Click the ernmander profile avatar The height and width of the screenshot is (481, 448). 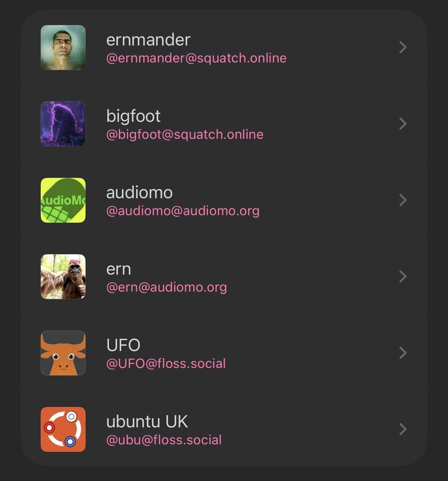[x=63, y=48]
